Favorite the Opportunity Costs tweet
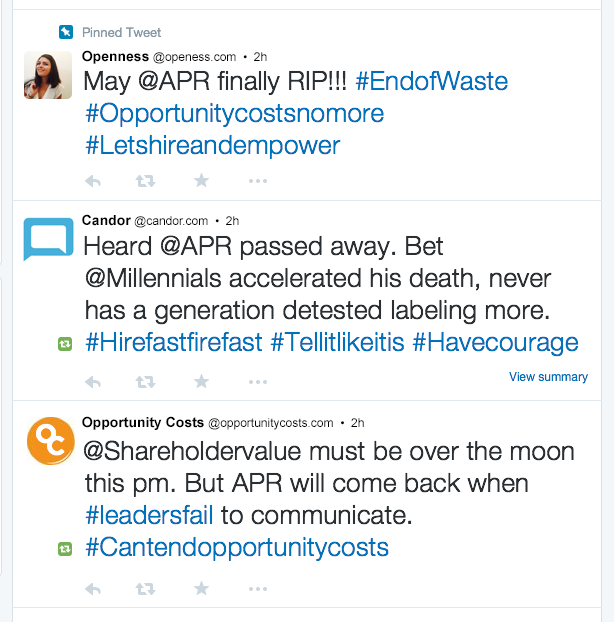614x622 pixels. coord(201,589)
